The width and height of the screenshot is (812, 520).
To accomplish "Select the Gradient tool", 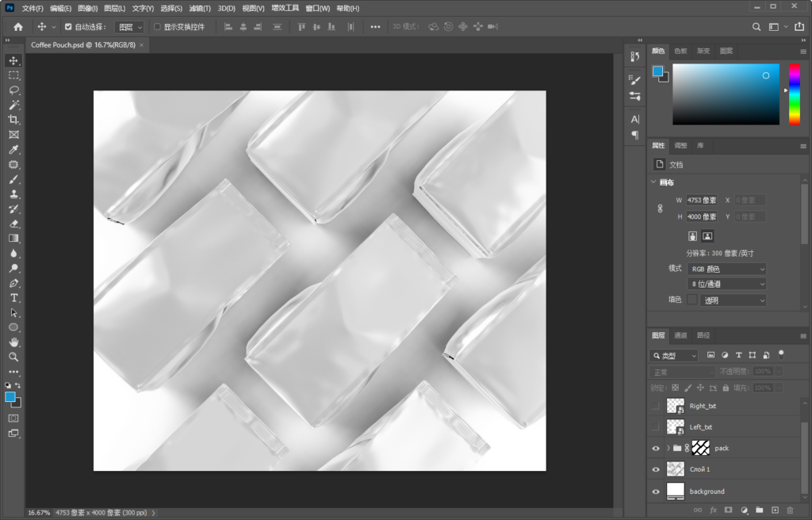I will point(13,239).
